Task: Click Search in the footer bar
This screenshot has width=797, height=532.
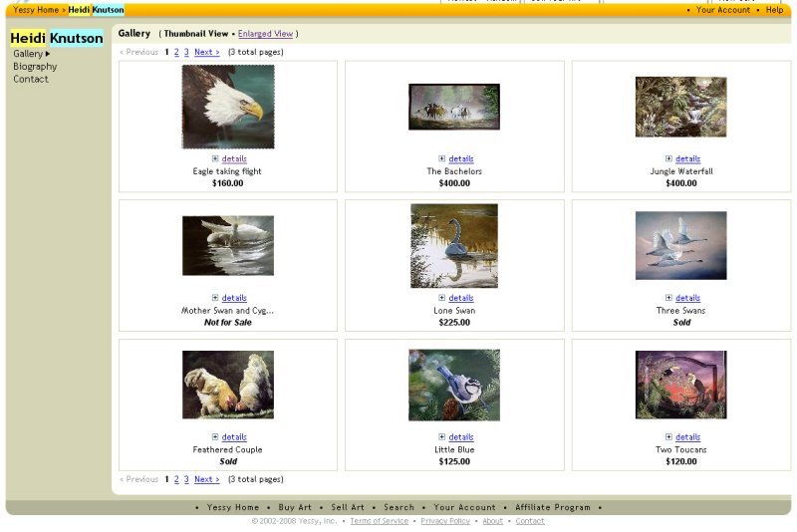Action: coord(399,507)
